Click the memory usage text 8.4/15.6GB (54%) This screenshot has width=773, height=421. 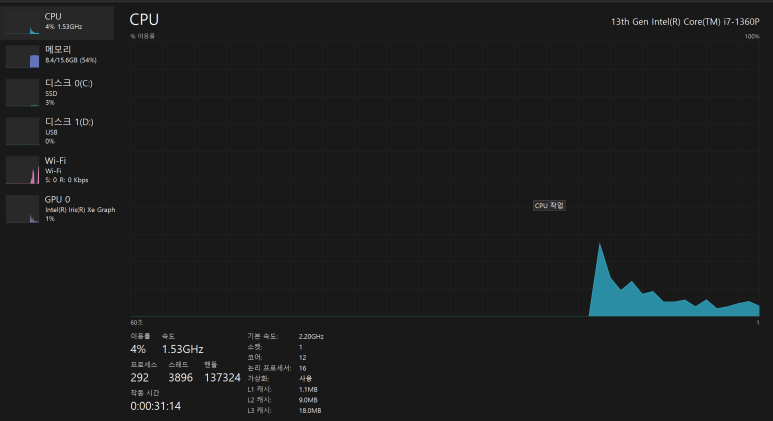(71, 60)
